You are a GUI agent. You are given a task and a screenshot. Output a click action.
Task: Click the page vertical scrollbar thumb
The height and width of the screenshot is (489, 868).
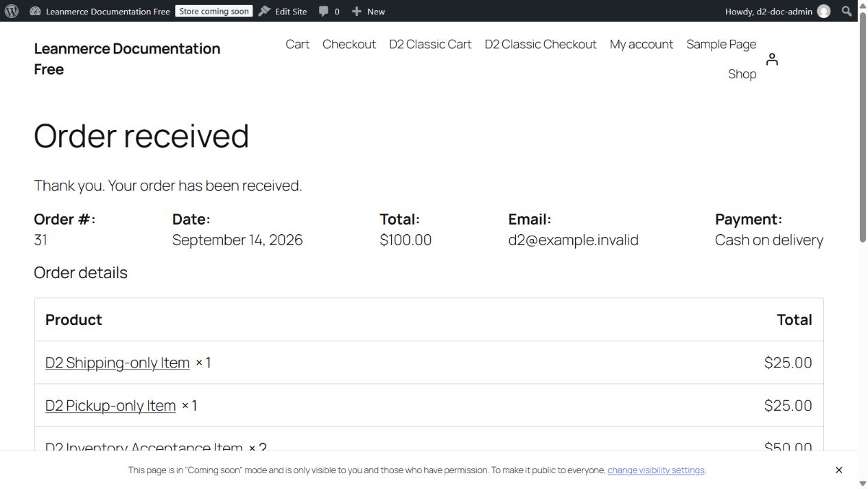tap(863, 127)
